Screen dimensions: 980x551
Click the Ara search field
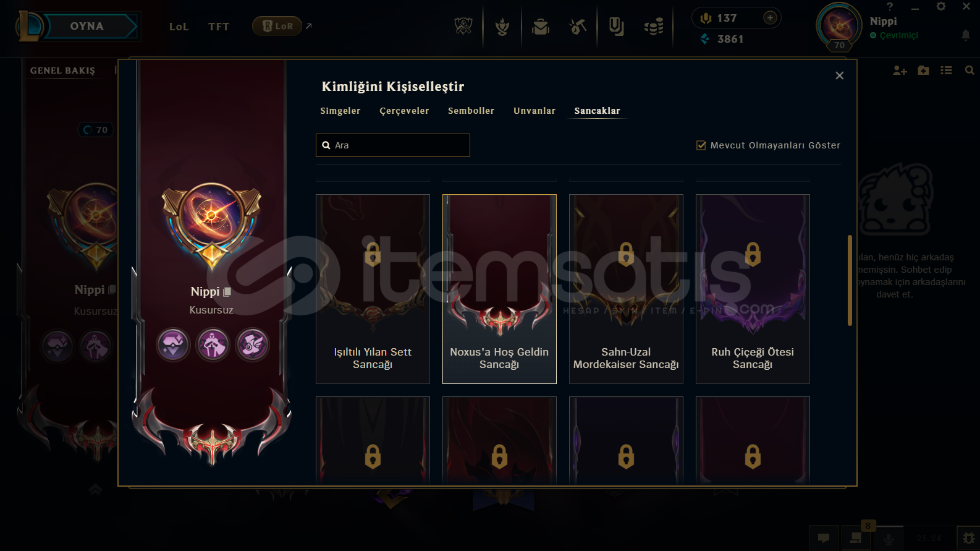tap(393, 145)
